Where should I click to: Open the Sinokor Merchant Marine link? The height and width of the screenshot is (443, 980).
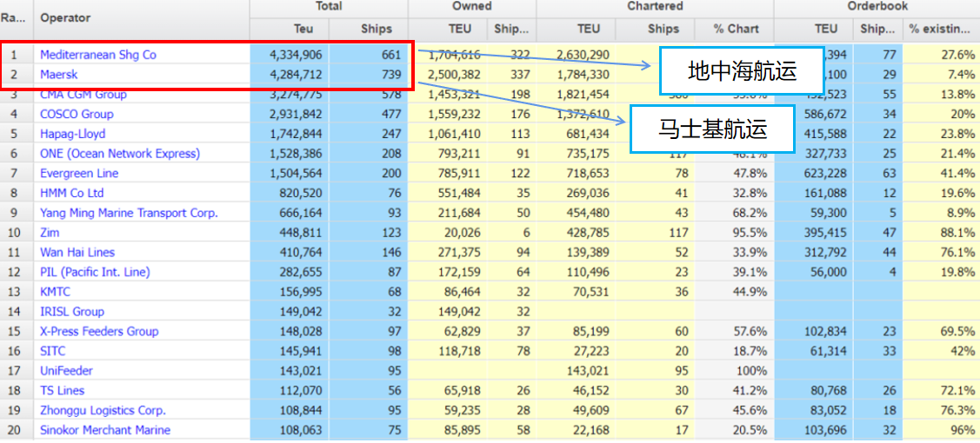(104, 430)
